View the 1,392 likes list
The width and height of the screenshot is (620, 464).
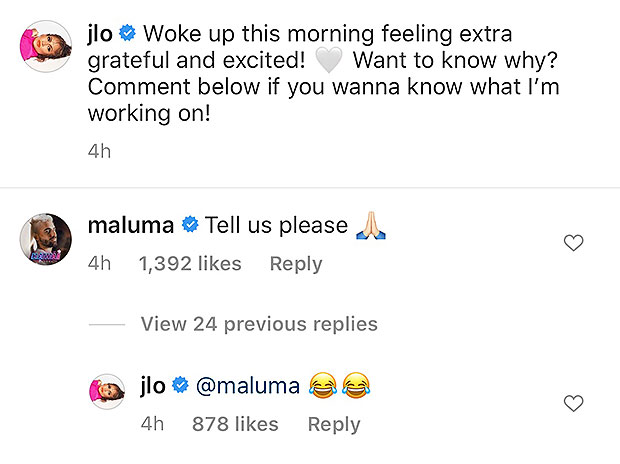[x=190, y=264]
